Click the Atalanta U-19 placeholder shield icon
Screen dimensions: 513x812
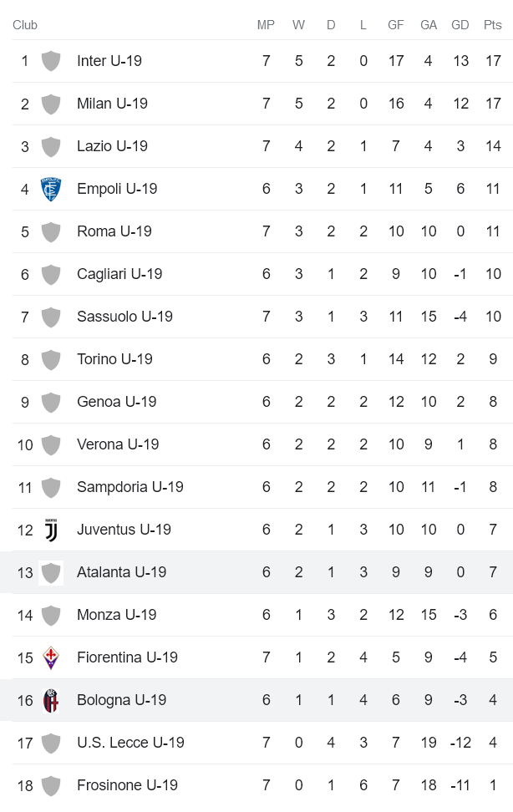51,572
